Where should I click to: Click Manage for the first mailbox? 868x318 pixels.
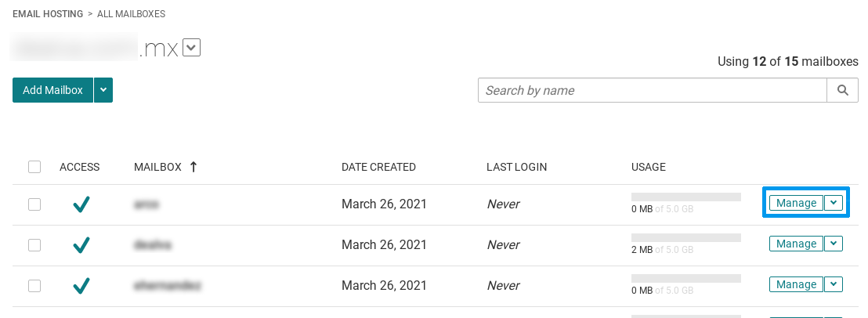pyautogui.click(x=796, y=203)
